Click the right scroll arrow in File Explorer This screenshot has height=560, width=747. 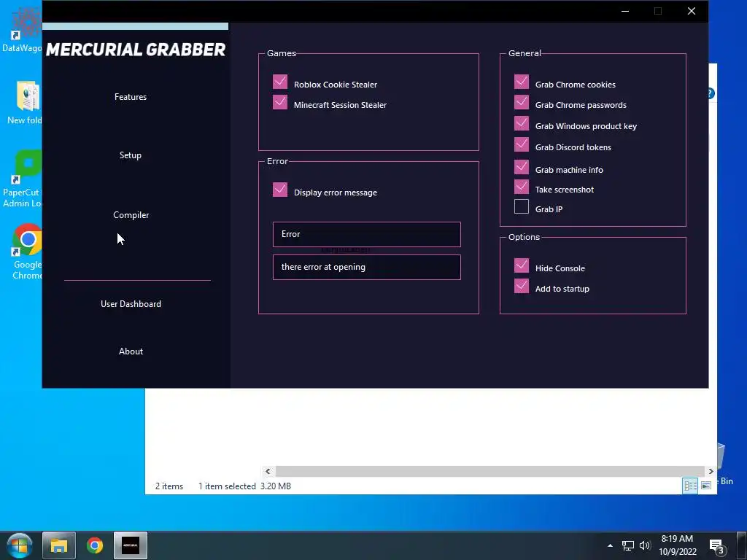(x=711, y=471)
